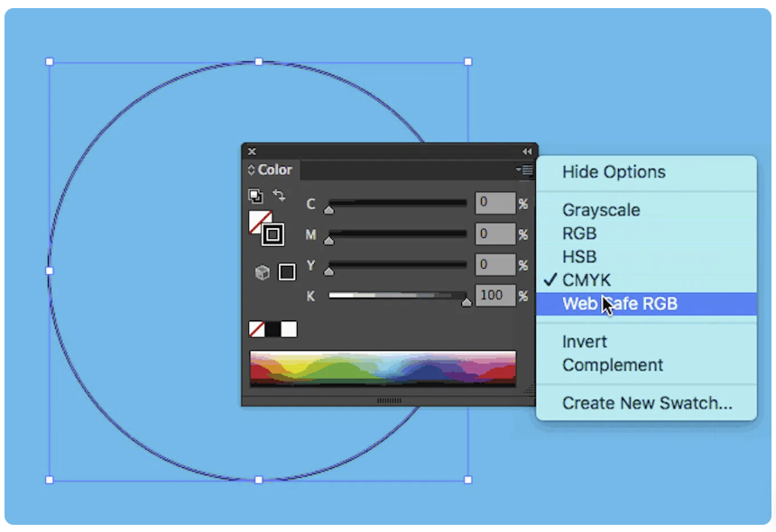The image size is (776, 532).
Task: Switch color mode to Grayscale
Action: click(x=601, y=210)
